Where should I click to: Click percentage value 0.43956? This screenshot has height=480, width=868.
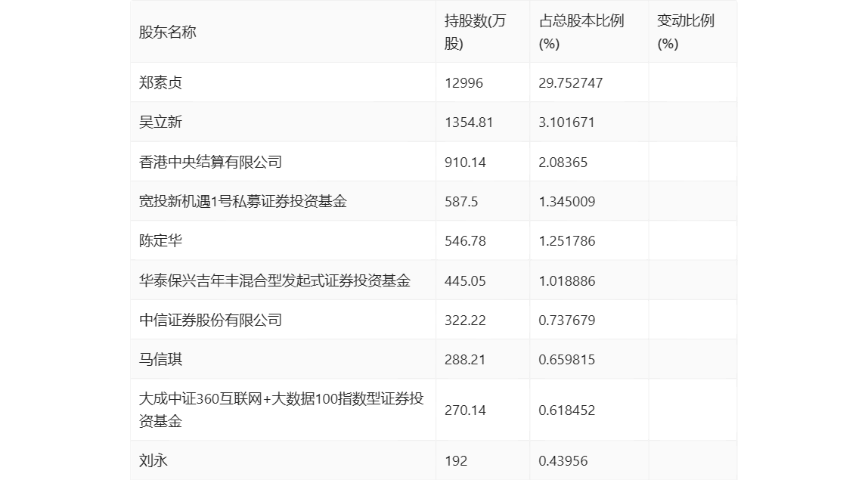point(563,460)
